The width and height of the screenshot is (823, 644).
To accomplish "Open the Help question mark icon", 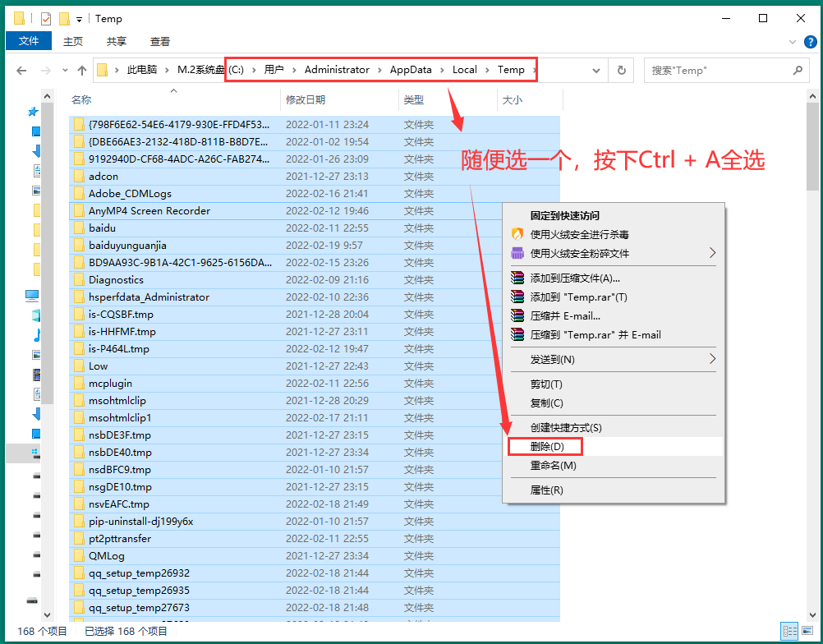I will click(x=811, y=41).
